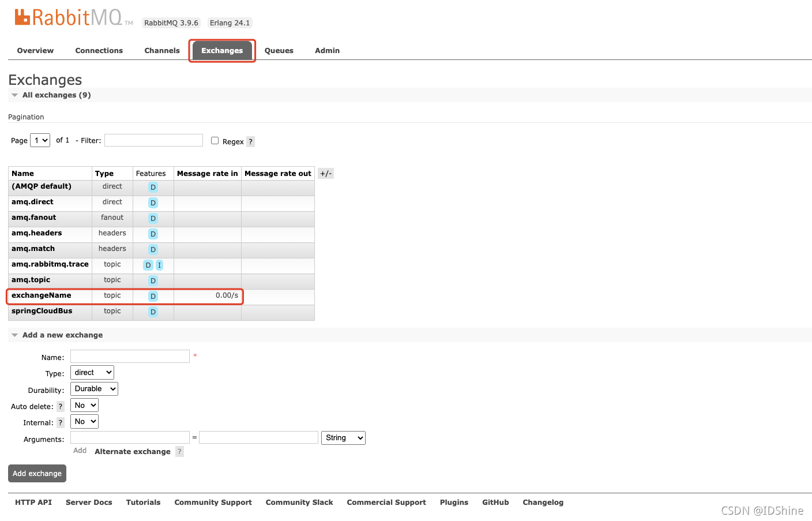Click the D badge for (AMQP default)
The image size is (812, 521).
coord(153,187)
